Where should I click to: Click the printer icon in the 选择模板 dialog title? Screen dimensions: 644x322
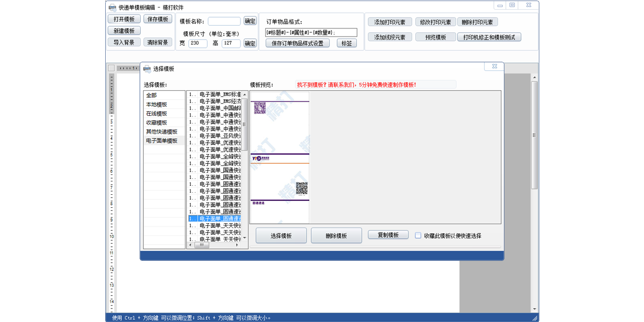[147, 69]
